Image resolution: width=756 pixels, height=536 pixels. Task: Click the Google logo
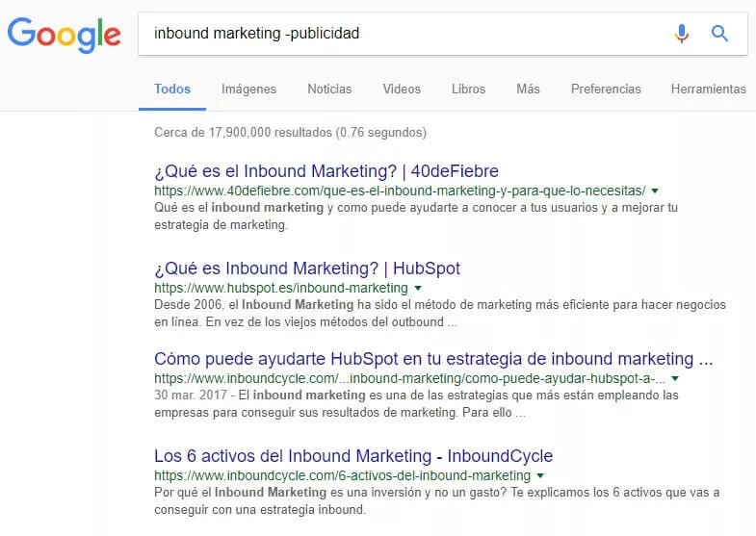(x=65, y=35)
